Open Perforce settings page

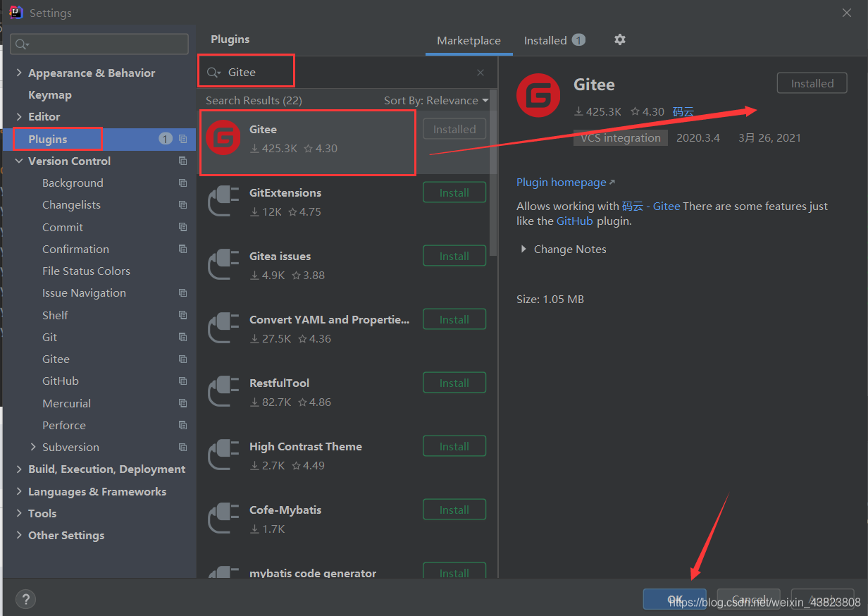[64, 425]
